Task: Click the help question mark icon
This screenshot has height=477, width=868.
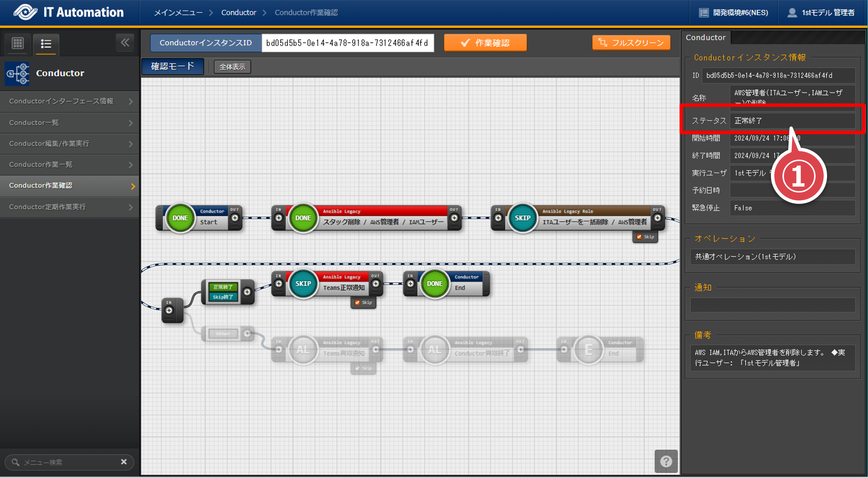Action: pos(666,461)
